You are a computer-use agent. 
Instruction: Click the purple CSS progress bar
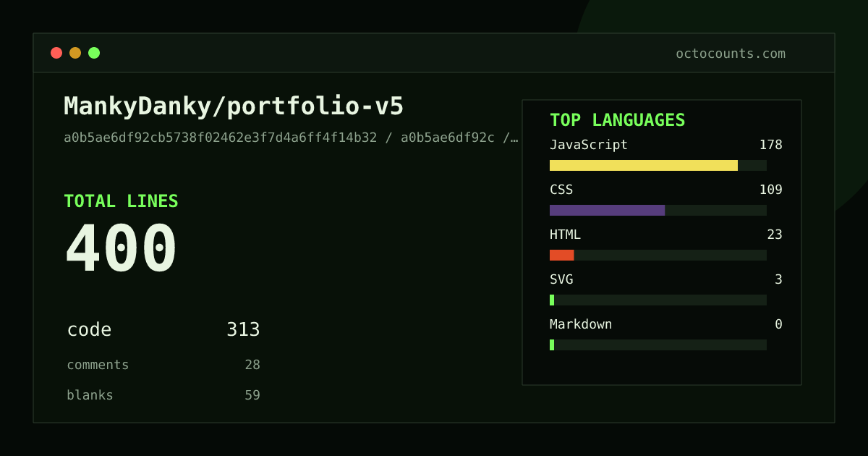(x=607, y=210)
